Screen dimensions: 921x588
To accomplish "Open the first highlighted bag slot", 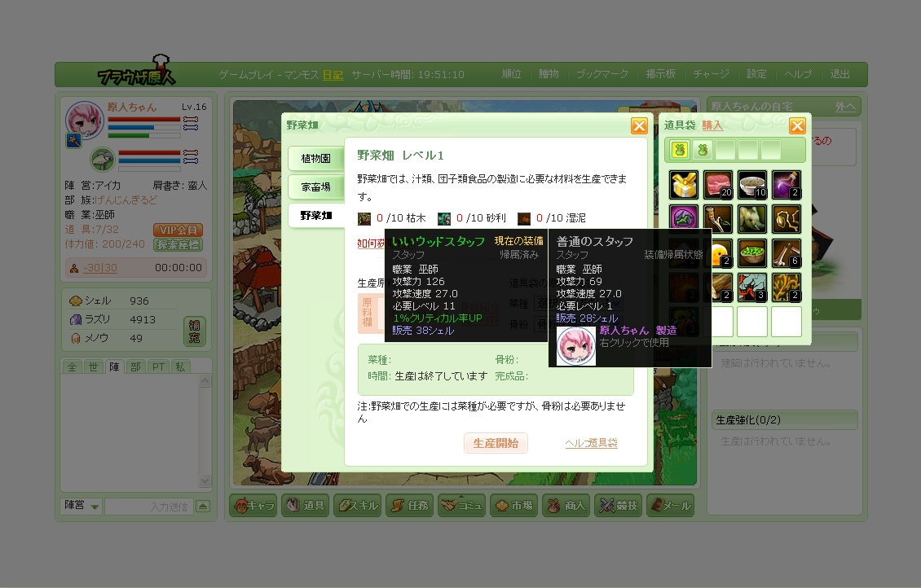I will coord(680,150).
